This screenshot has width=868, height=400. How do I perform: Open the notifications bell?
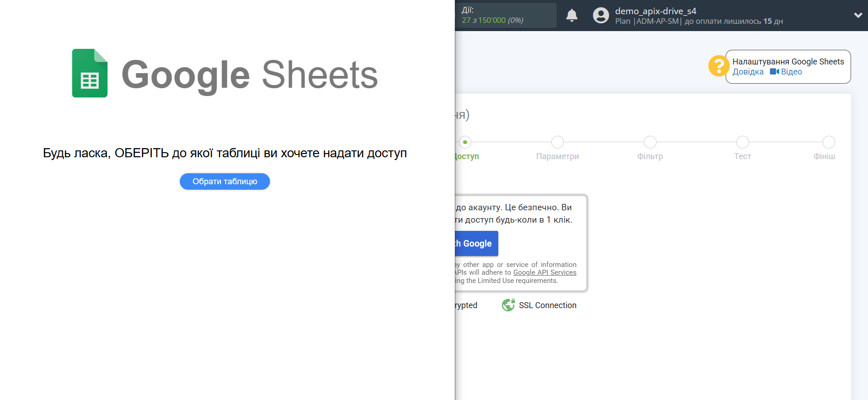click(x=571, y=16)
